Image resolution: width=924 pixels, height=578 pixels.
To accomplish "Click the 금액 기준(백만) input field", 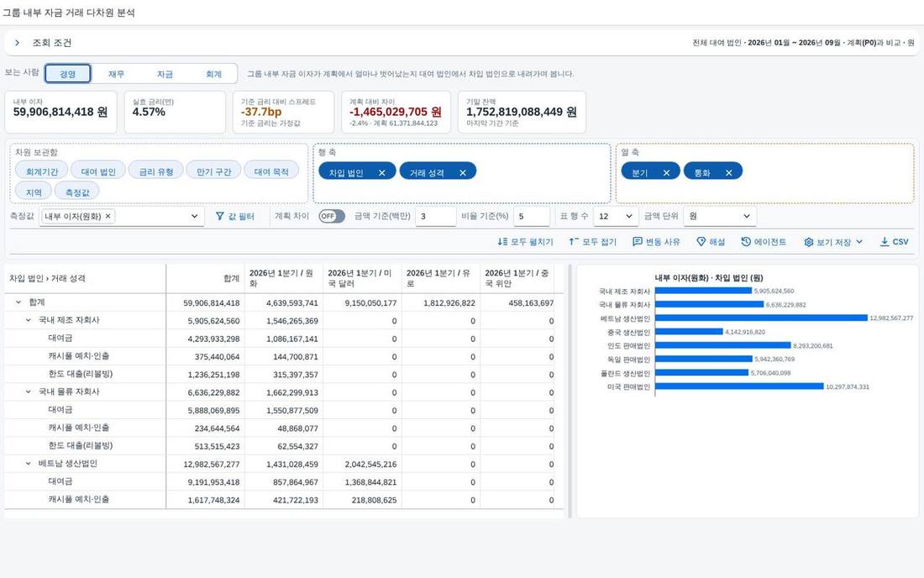I will [435, 216].
